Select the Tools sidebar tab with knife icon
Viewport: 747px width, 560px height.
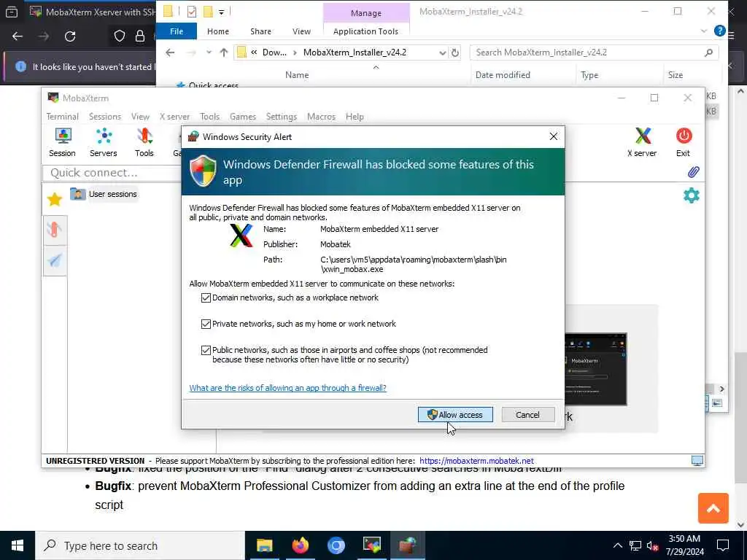point(55,230)
